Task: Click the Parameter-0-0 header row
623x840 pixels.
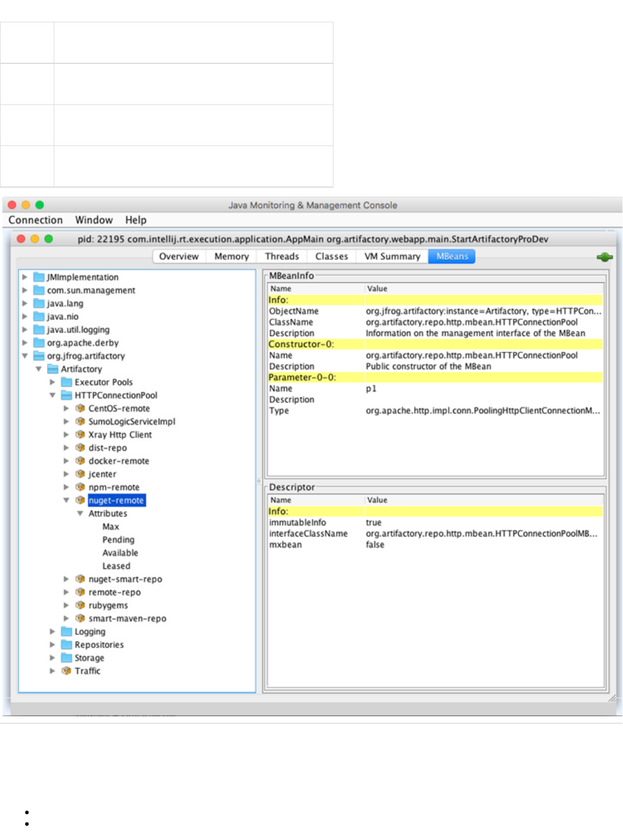Action: [x=435, y=378]
